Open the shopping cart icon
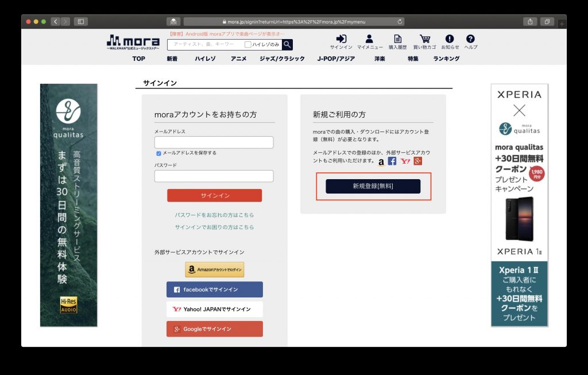Viewport: 588px width, 375px height. (425, 38)
